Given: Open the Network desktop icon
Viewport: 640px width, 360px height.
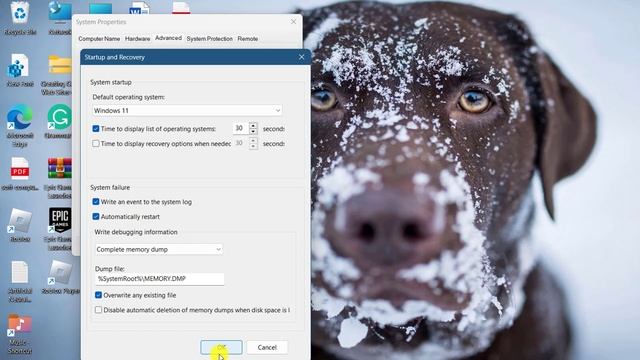Looking at the screenshot, I should (x=60, y=17).
